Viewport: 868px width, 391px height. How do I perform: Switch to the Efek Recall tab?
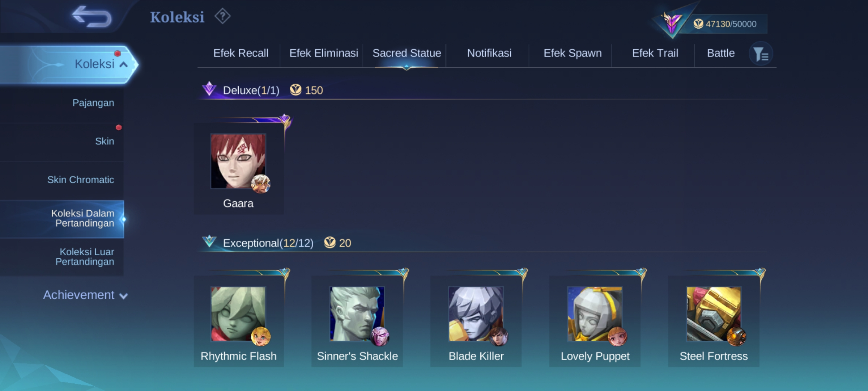[x=241, y=53]
